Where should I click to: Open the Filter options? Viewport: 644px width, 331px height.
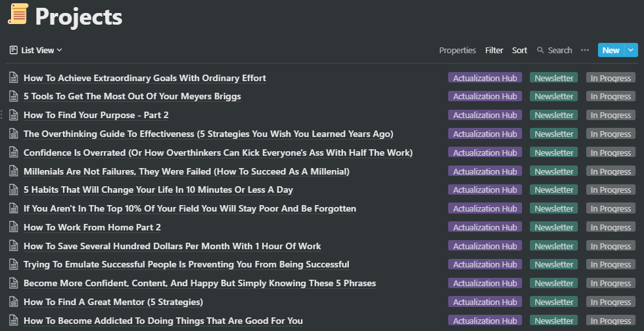tap(494, 50)
